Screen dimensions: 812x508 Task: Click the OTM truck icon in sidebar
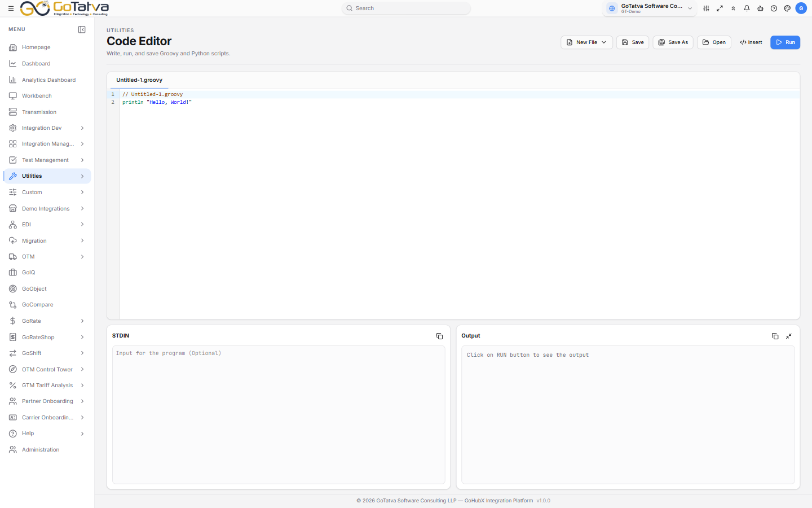[x=12, y=257]
